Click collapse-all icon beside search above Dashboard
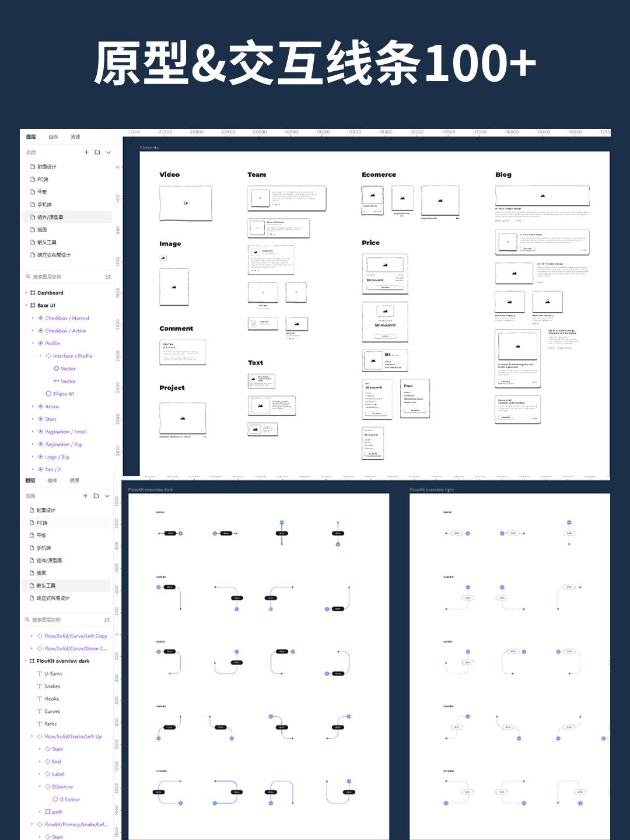Viewport: 630px width, 840px height. [108, 276]
